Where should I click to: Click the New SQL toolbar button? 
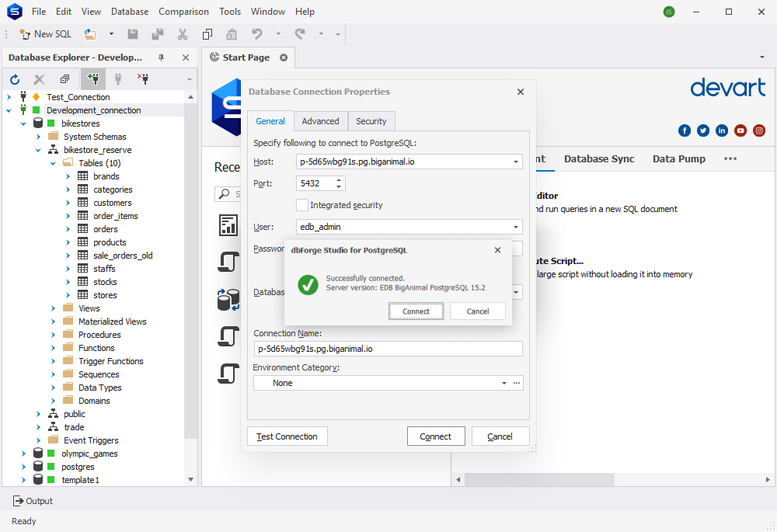point(46,34)
